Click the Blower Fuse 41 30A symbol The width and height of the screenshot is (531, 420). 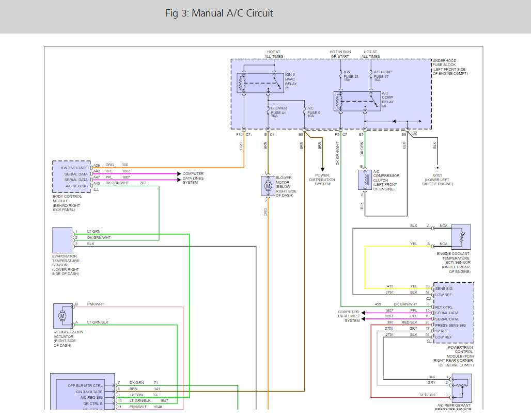pos(268,111)
